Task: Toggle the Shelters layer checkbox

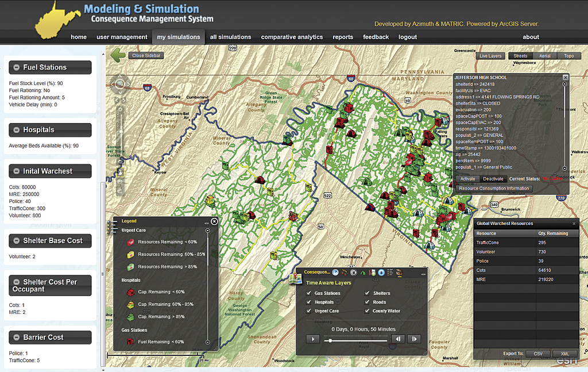Action: pos(367,293)
